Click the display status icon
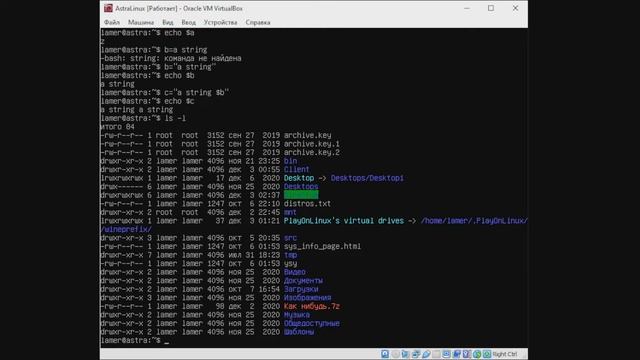The height and width of the screenshot is (360, 640). coord(447,354)
